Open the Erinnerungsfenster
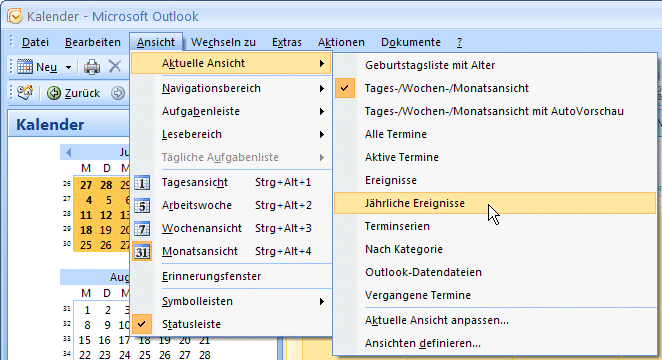The height and width of the screenshot is (360, 662). point(231,276)
